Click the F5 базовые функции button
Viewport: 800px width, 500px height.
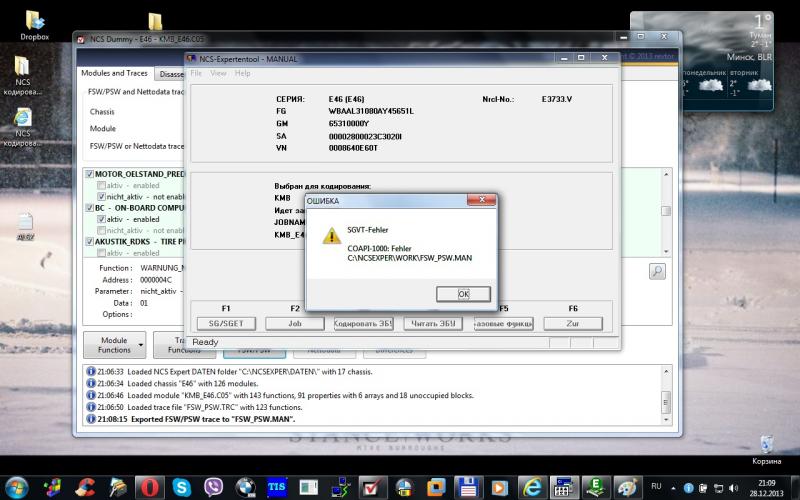tap(504, 323)
